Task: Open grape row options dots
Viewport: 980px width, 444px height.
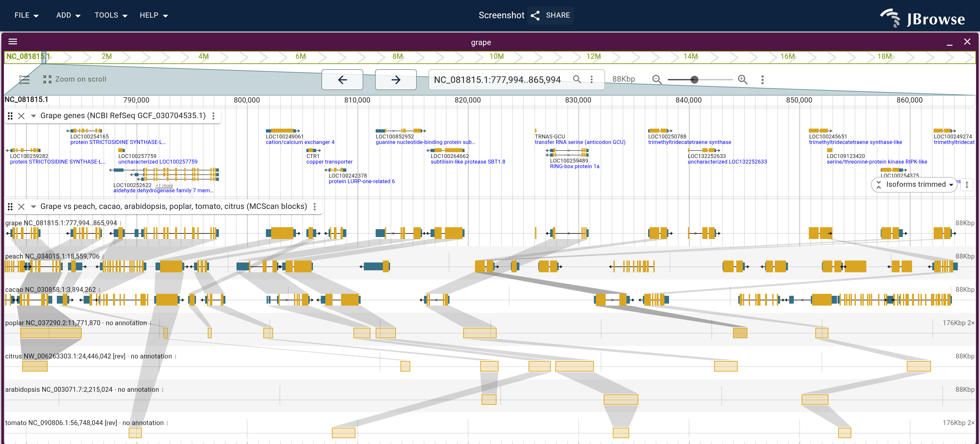Action: pyautogui.click(x=121, y=223)
